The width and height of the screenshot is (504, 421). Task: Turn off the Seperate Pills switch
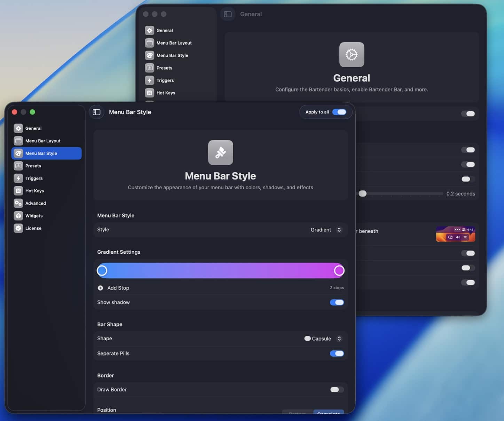pyautogui.click(x=337, y=354)
